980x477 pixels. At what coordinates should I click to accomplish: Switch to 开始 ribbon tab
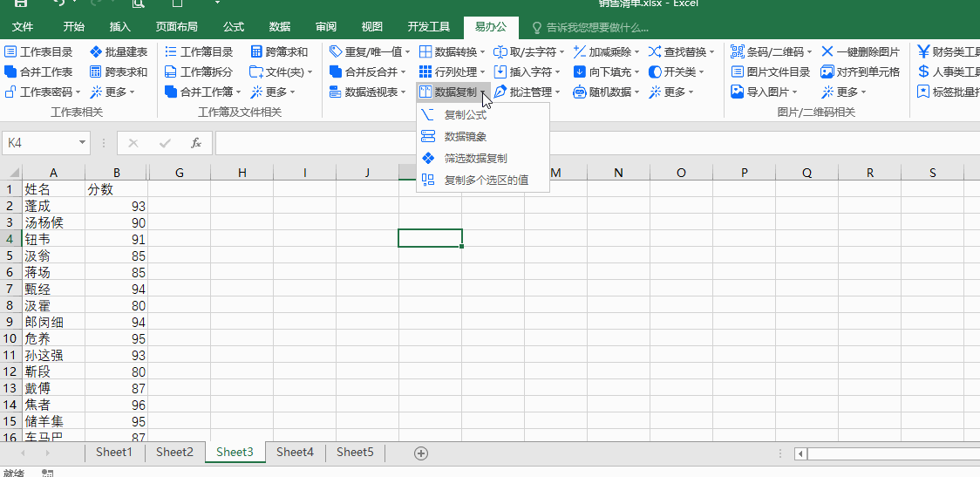(74, 27)
